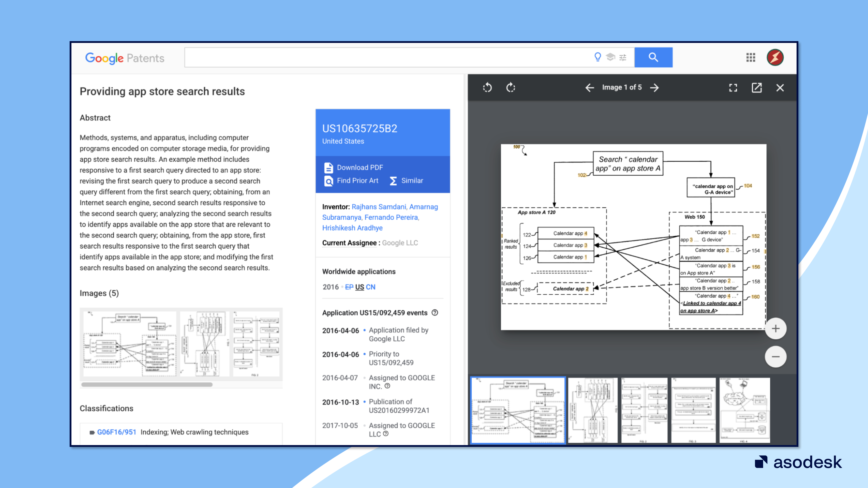Image resolution: width=868 pixels, height=488 pixels.
Task: Open Google apps grid
Action: coord(750,57)
